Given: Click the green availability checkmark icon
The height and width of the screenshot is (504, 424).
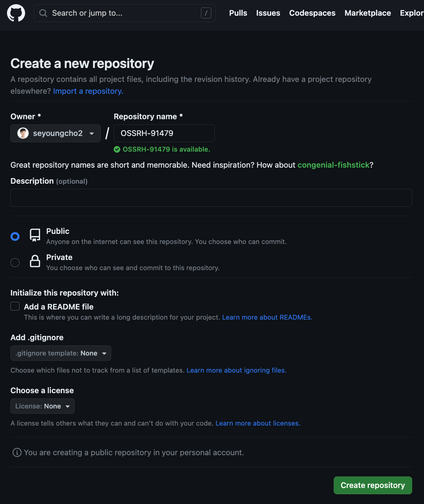Looking at the screenshot, I should coord(117,150).
